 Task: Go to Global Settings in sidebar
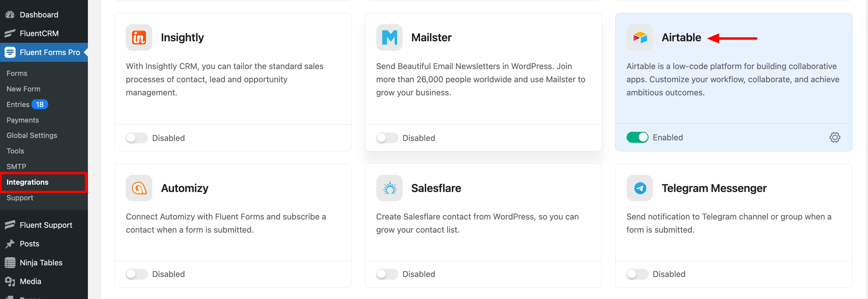[32, 135]
